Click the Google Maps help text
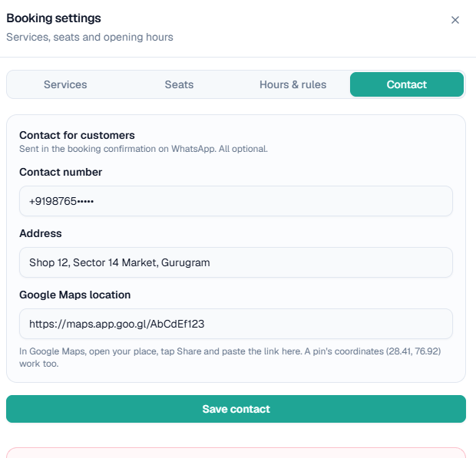 pyautogui.click(x=230, y=358)
